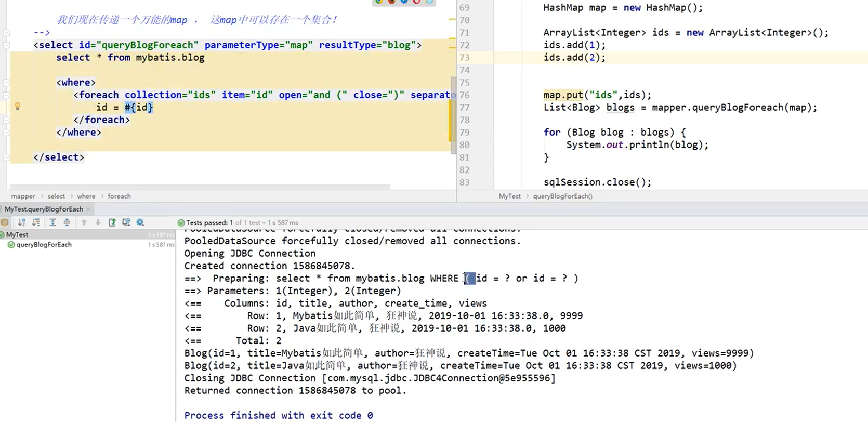The width and height of the screenshot is (868, 422).
Task: Sort test results by duration
Action: coord(36,222)
